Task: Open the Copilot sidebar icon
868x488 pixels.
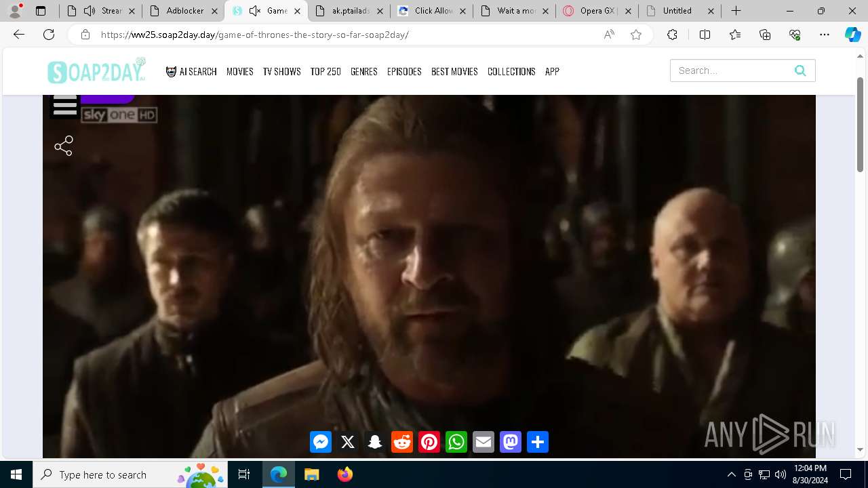Action: (852, 35)
